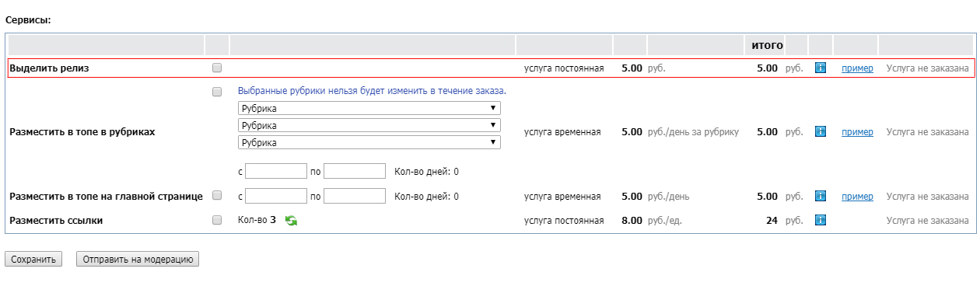Viewport: 980px width, 286px height.
Task: Open info icon for Разместить в топе в рубриках
Action: pos(820,132)
